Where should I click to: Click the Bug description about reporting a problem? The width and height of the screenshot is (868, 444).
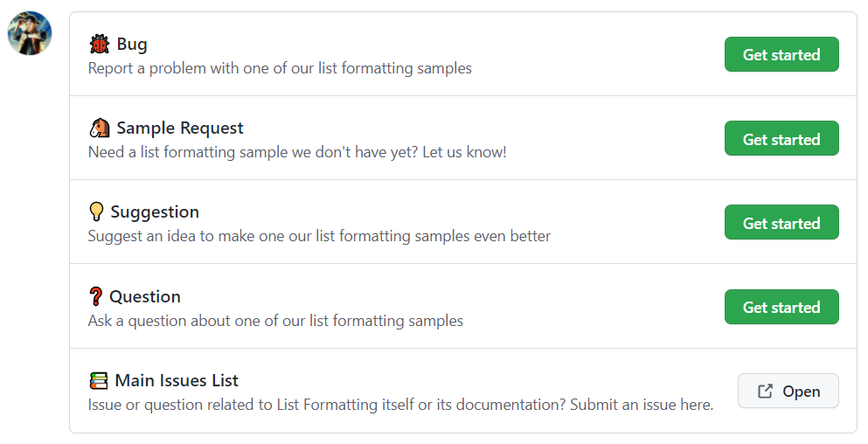pos(280,69)
